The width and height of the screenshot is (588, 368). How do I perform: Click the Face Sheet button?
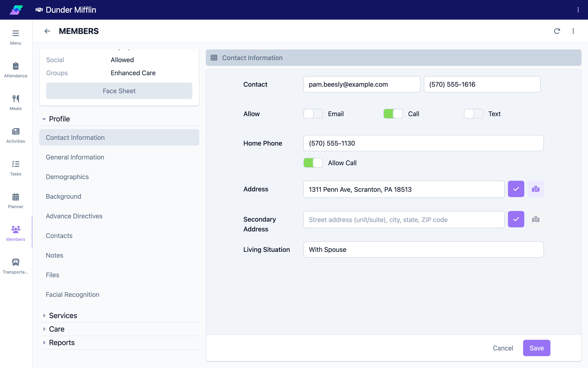[x=119, y=91]
